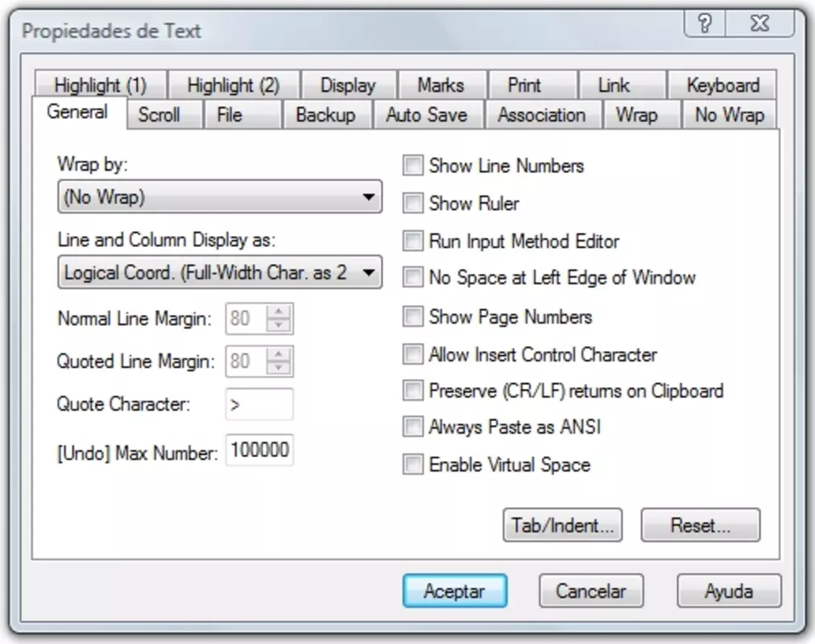Confirm with the Aceptar button
This screenshot has width=815, height=644.
click(455, 591)
